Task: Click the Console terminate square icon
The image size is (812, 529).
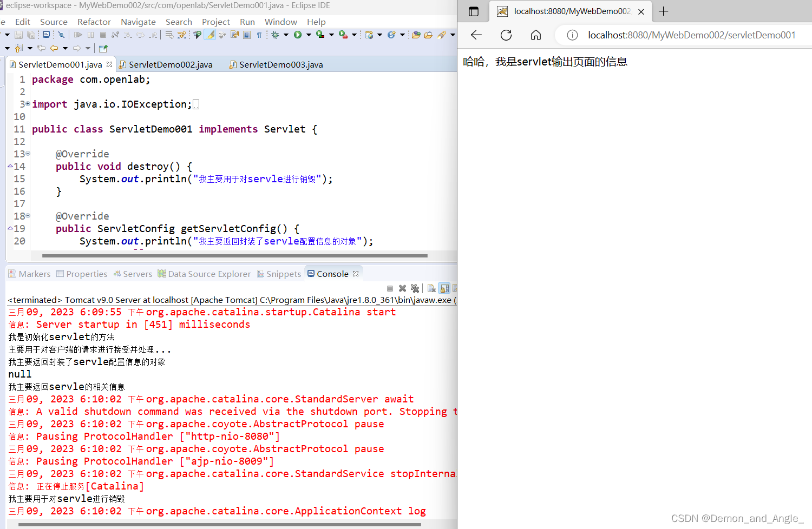Action: pos(390,288)
